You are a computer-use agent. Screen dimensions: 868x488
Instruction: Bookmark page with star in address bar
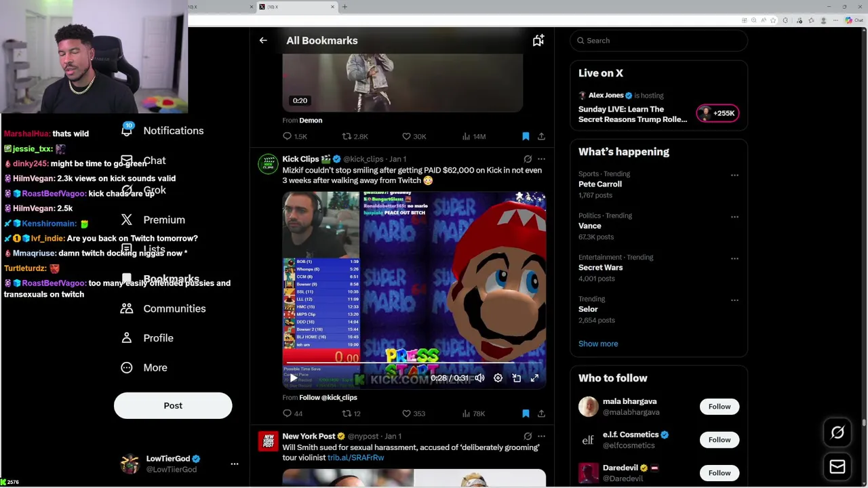click(x=772, y=20)
